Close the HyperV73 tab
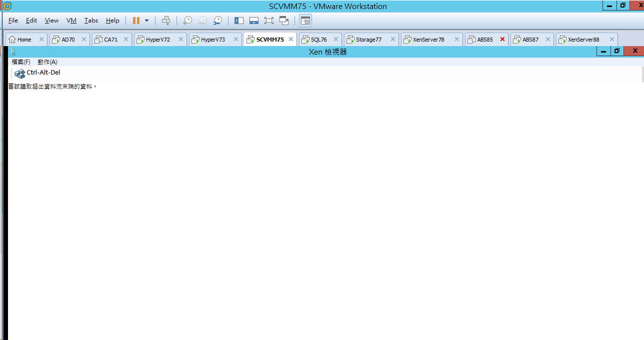This screenshot has width=644, height=340. 236,39
